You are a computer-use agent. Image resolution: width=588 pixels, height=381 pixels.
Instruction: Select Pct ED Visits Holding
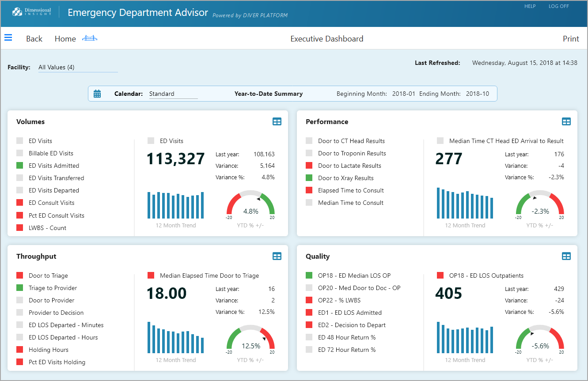click(57, 362)
